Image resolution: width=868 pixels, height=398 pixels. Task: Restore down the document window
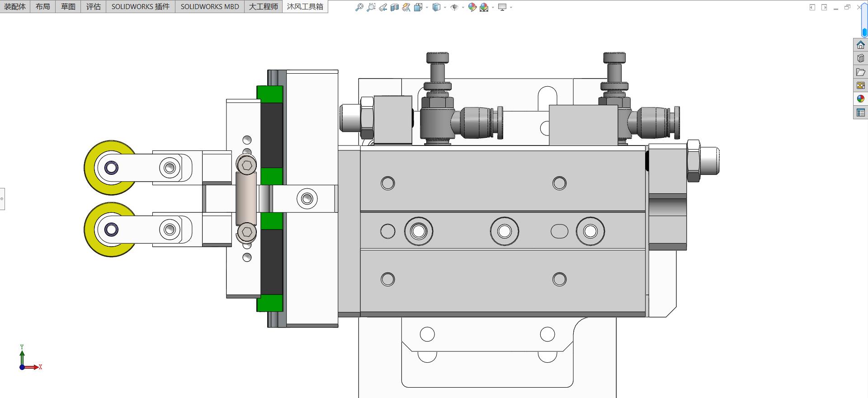click(x=848, y=7)
